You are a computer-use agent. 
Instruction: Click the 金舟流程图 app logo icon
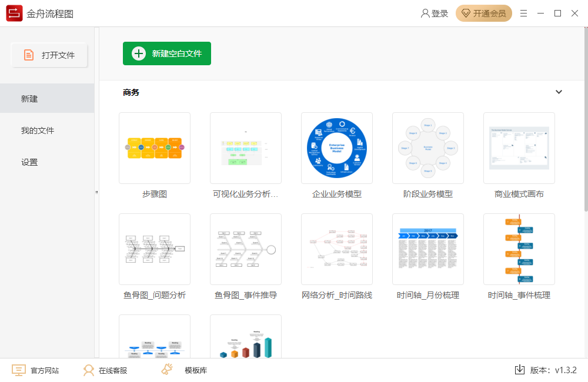coord(13,12)
